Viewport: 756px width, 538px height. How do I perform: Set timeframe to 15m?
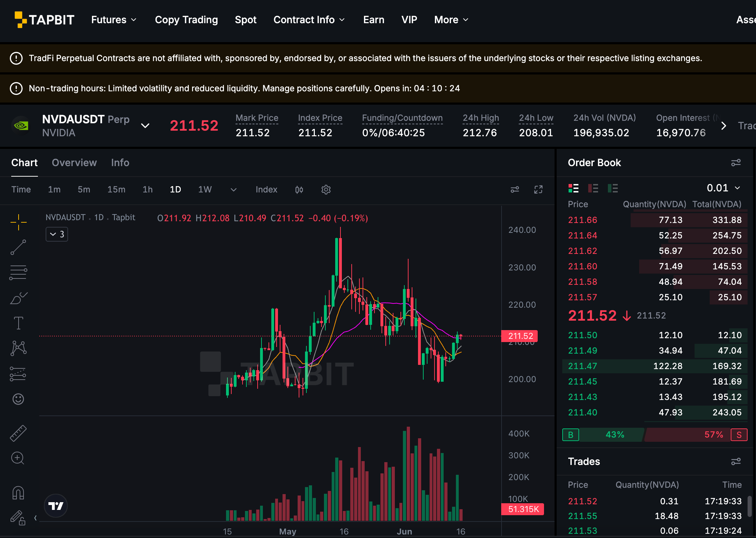[x=116, y=190]
